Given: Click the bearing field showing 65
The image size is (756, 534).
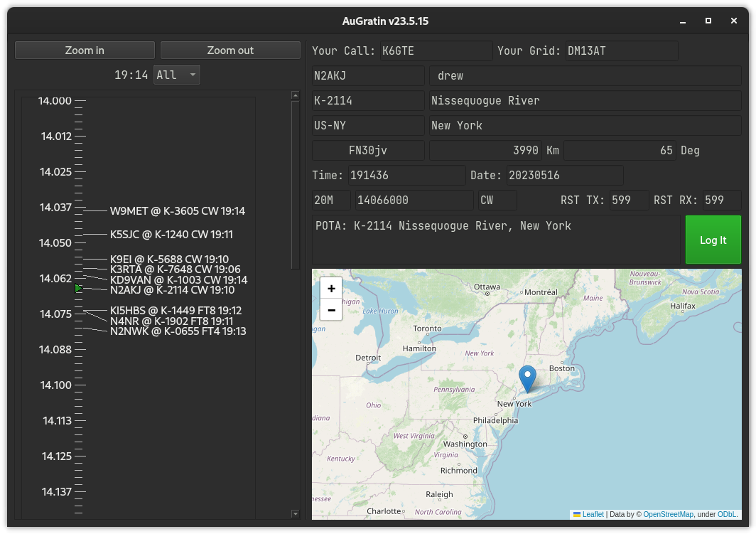Looking at the screenshot, I should point(620,151).
